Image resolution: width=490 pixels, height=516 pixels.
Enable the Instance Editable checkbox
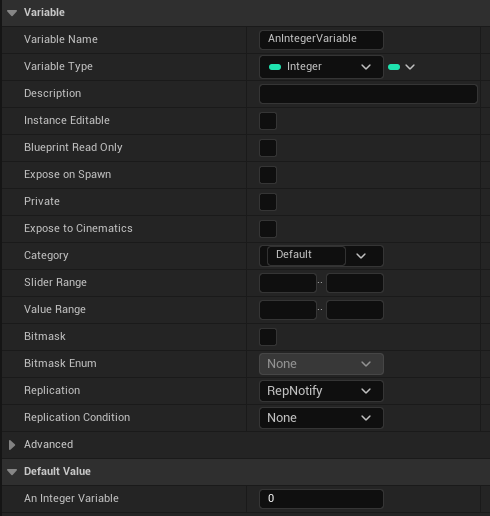(268, 121)
